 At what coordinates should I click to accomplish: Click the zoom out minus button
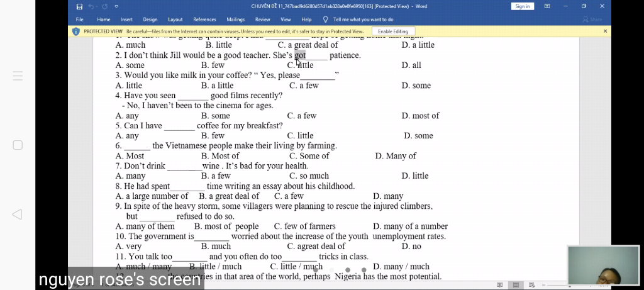[543, 285]
